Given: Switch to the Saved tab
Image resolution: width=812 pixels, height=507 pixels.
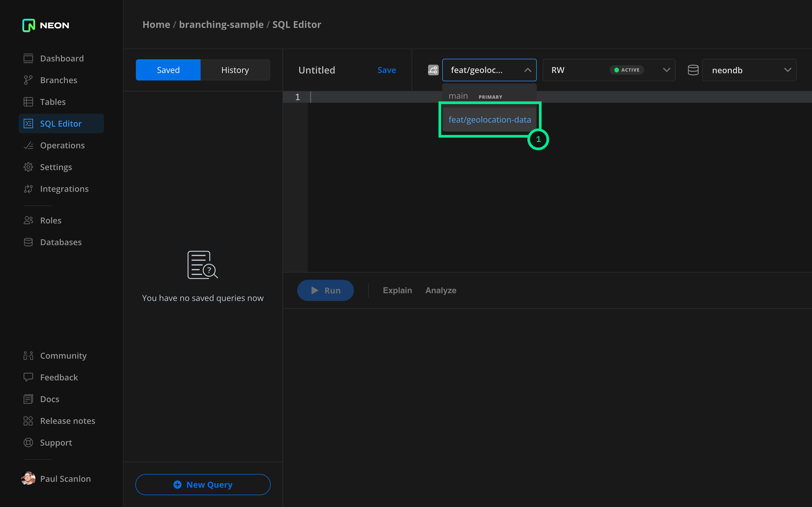Looking at the screenshot, I should pyautogui.click(x=168, y=70).
